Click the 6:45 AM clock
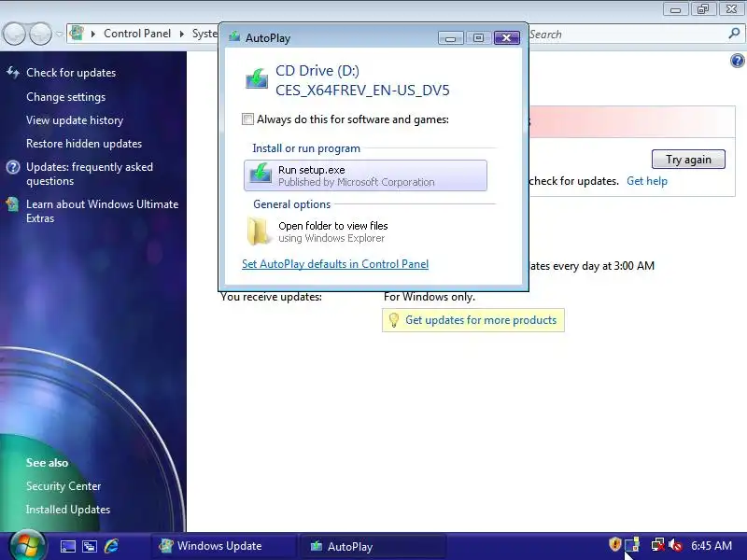The image size is (747, 560). pos(712,545)
